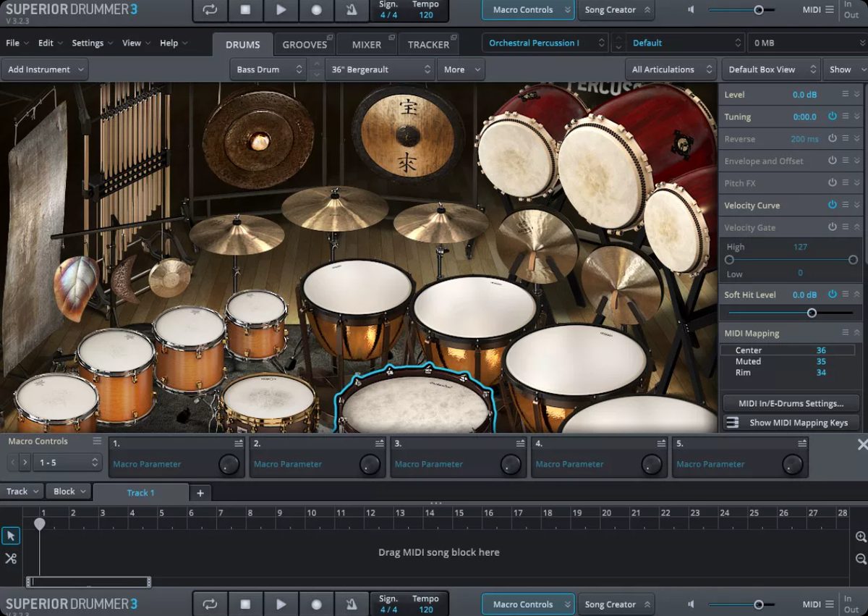
Task: Switch to the GROOVES tab
Action: (305, 44)
